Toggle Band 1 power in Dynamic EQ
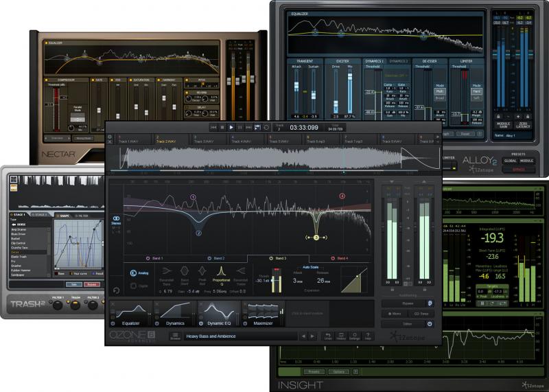Screen dimensions: 549x392 pyautogui.click(x=148, y=258)
